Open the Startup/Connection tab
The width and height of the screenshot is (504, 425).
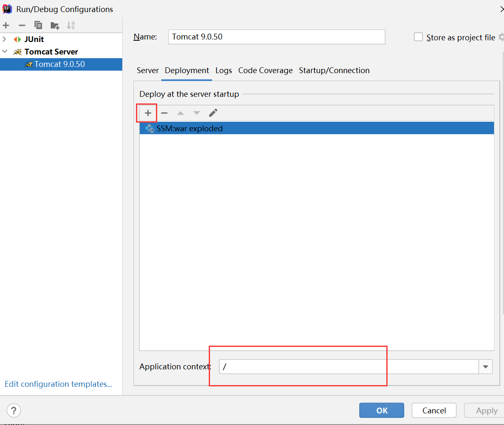pyautogui.click(x=334, y=71)
